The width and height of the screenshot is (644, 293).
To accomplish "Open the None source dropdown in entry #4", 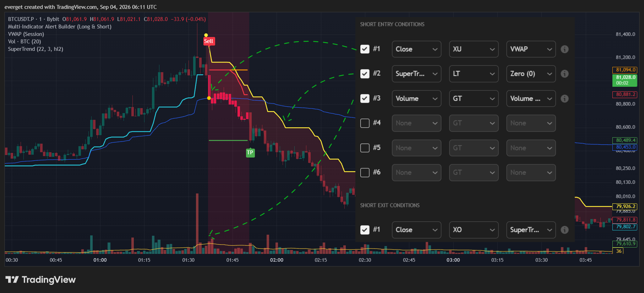I will [416, 123].
